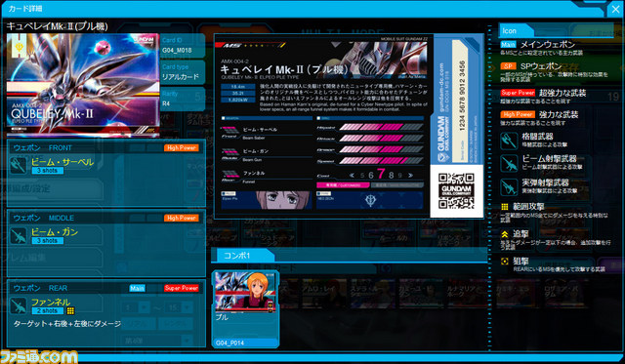625x364 pixels.
Task: Click the yellow area-attack grid icon by ファンネル
Action: pyautogui.click(x=70, y=310)
